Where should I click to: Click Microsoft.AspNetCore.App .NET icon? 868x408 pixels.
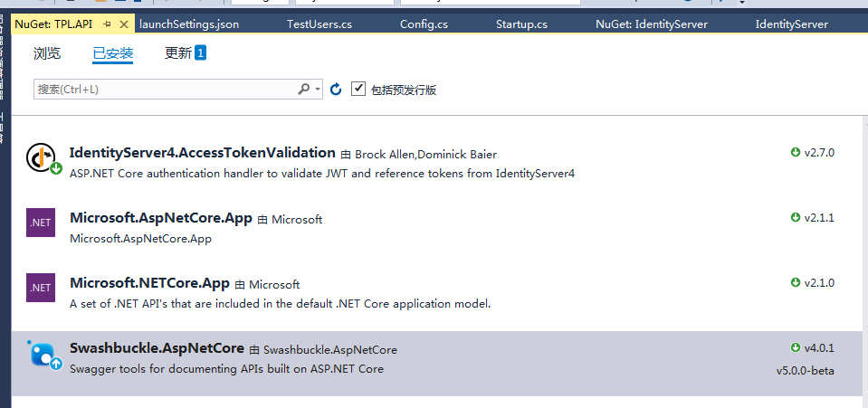tap(41, 223)
